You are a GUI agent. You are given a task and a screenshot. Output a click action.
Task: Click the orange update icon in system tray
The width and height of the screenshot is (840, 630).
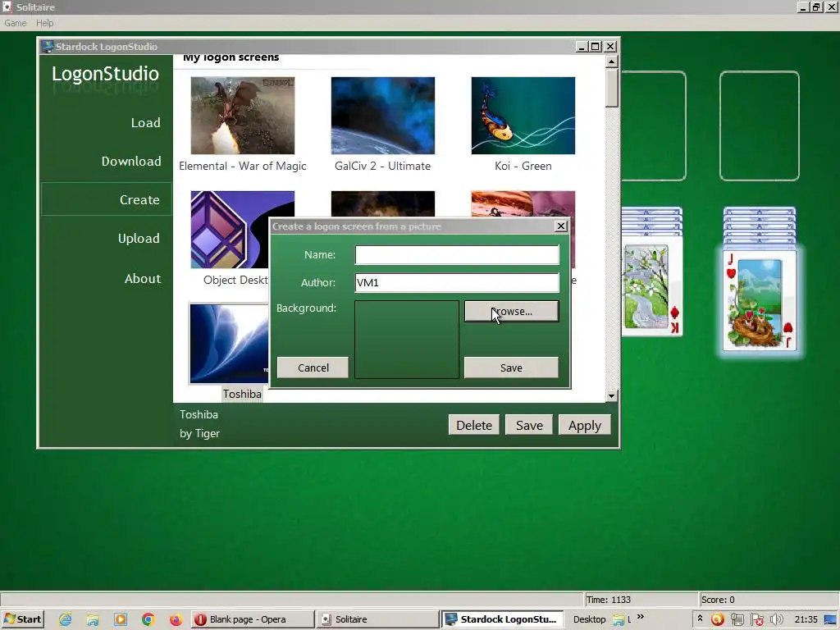[x=717, y=620]
